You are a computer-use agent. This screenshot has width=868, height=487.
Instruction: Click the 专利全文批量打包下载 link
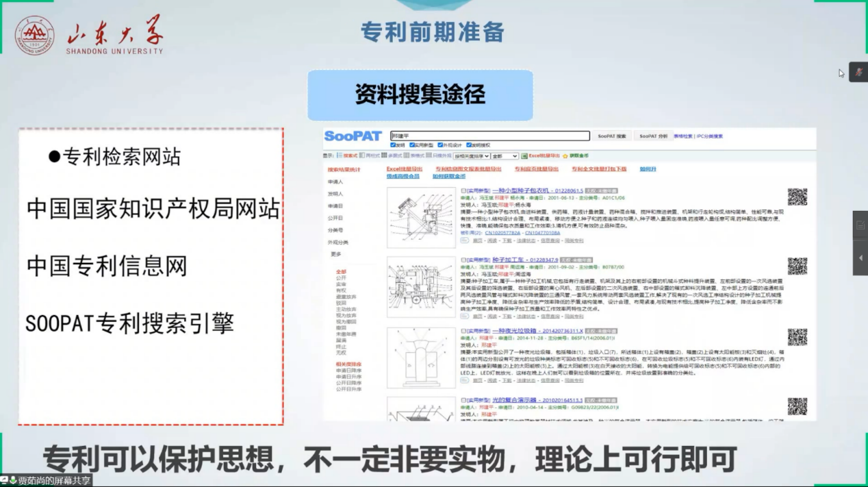pos(599,168)
